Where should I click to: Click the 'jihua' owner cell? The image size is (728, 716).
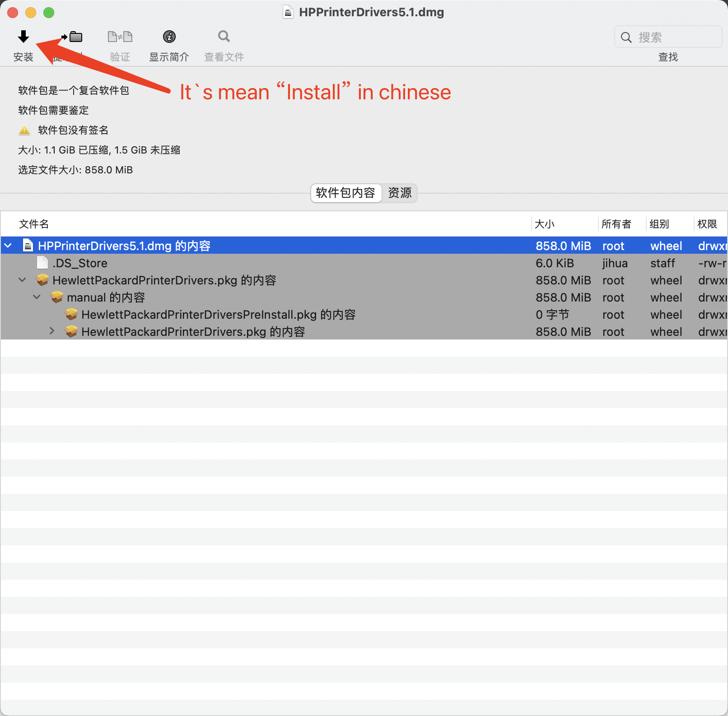[x=615, y=263]
